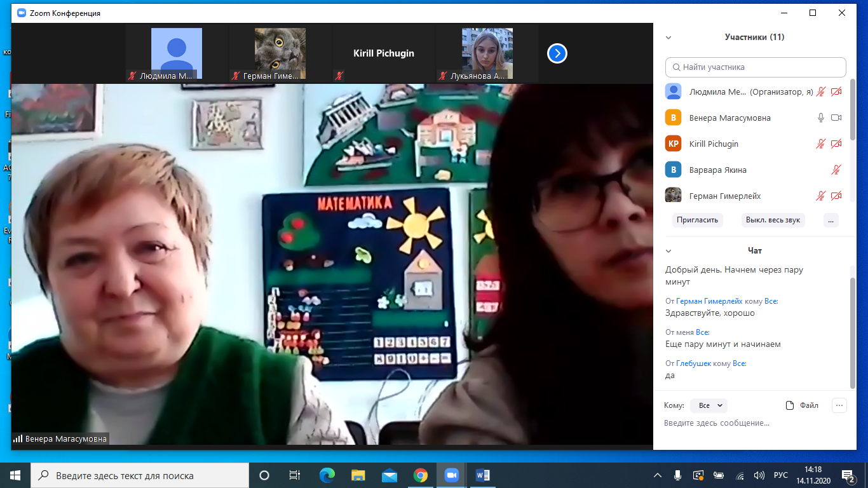Select Герман Гимерлейх cat video thumbnail
868x488 pixels.
[x=280, y=53]
